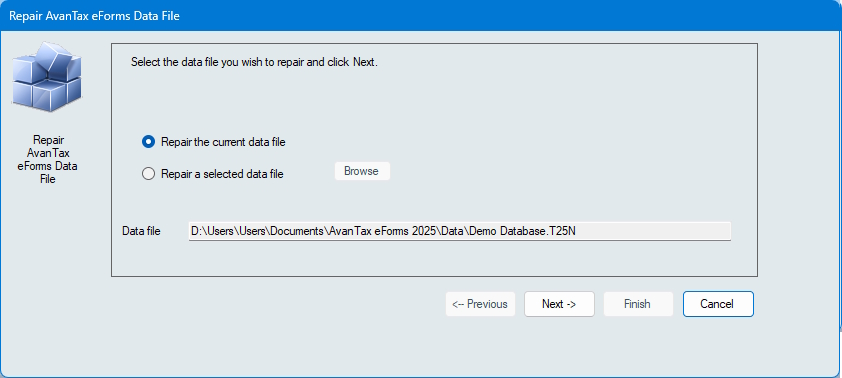Click the greyed-out Finish button
This screenshot has height=378, width=842.
638,304
